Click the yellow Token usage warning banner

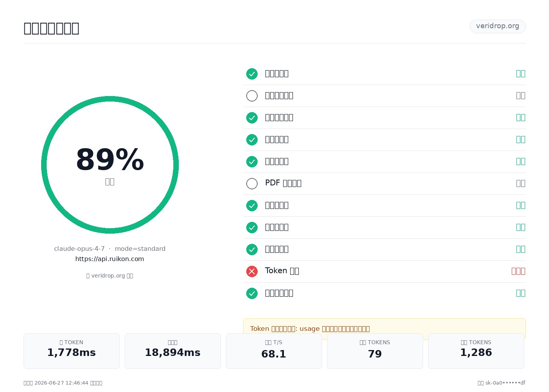[384, 328]
